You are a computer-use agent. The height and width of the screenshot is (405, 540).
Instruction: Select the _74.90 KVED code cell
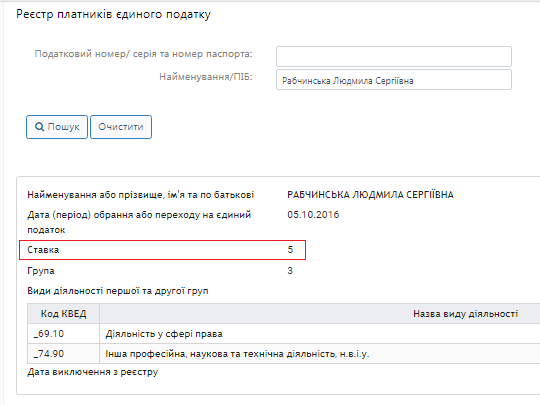64,354
